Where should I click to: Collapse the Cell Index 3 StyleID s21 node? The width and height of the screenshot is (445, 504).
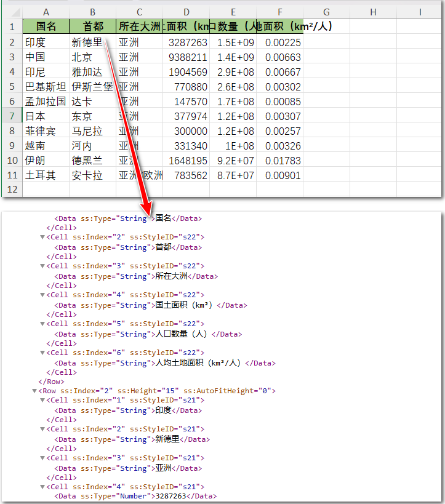tap(42, 458)
